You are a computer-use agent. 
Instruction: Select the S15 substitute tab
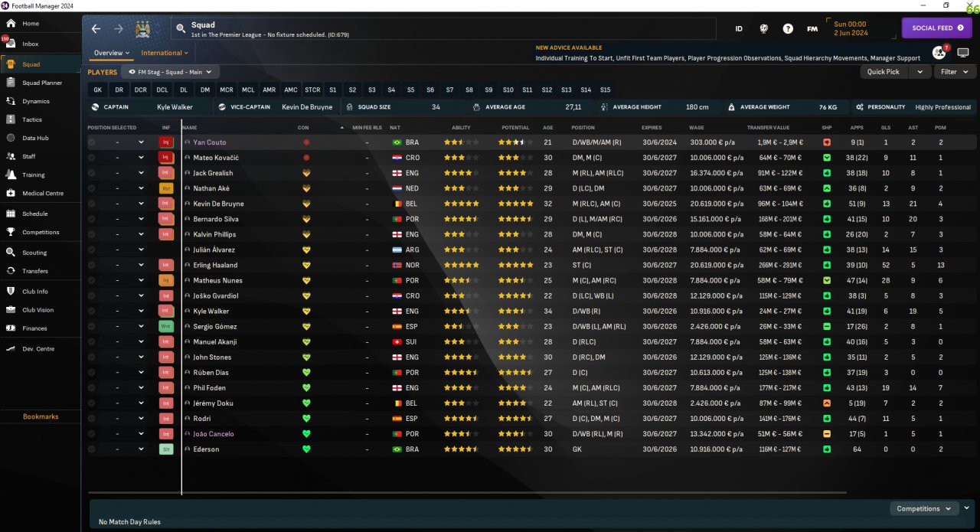[605, 90]
